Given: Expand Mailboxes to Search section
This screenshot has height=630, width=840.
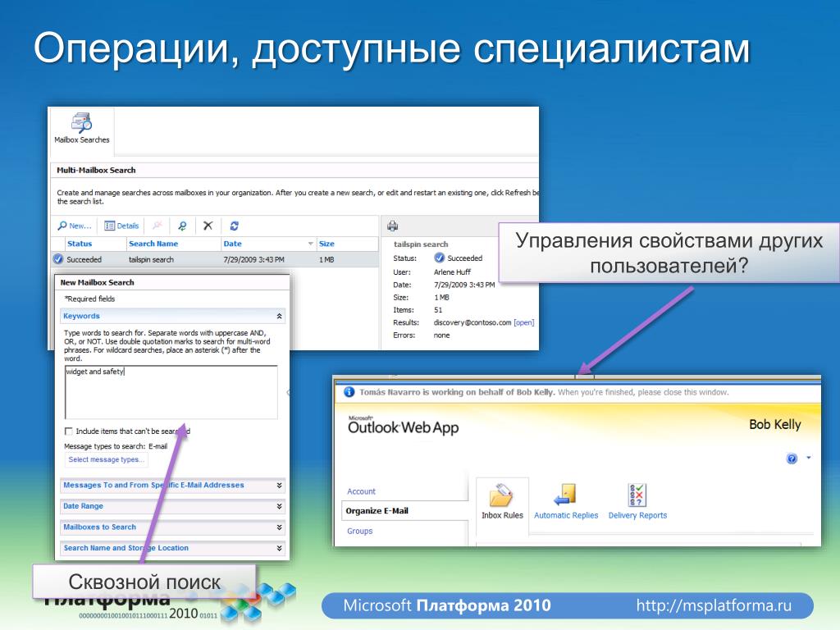Looking at the screenshot, I should [172, 527].
